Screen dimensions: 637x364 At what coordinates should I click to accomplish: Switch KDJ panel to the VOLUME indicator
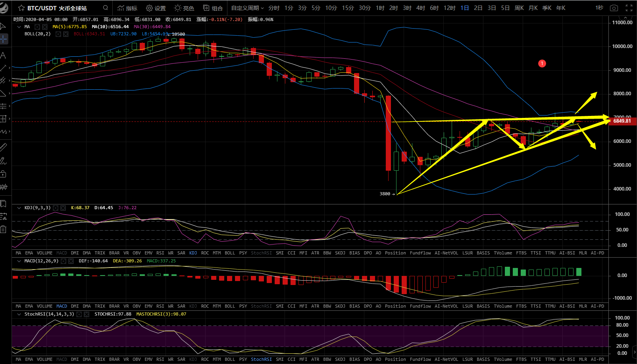tap(44, 253)
